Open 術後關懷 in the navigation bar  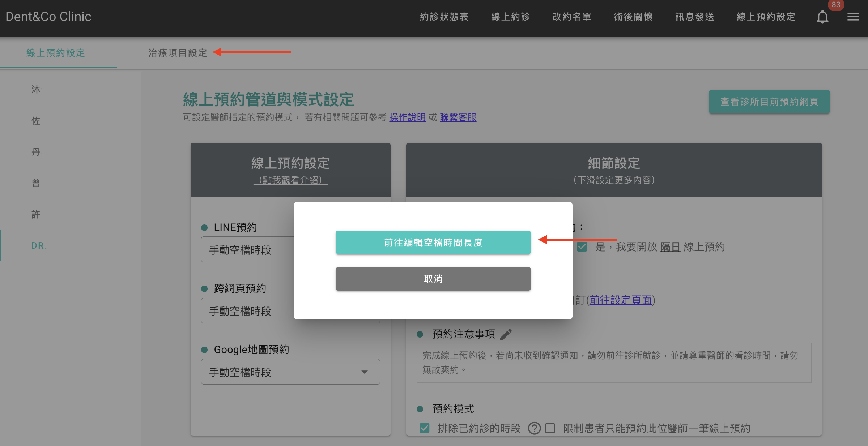[633, 17]
